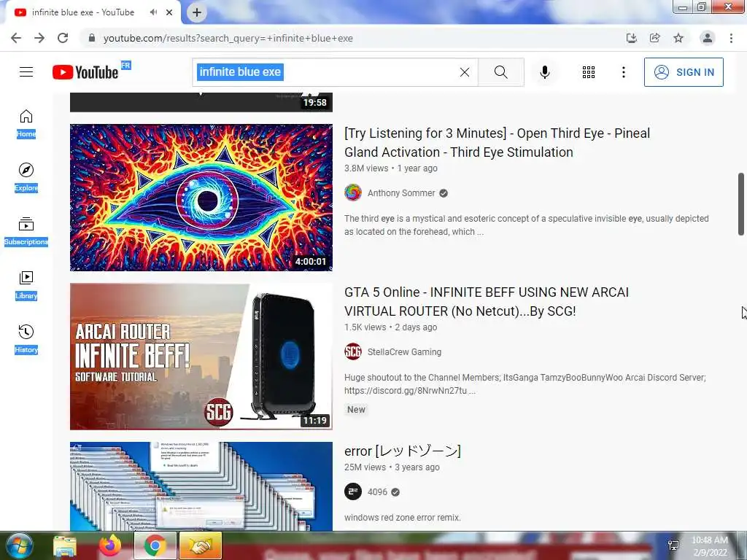Open the YouTube hamburger guide menu
Image resolution: width=747 pixels, height=560 pixels.
[x=26, y=72]
